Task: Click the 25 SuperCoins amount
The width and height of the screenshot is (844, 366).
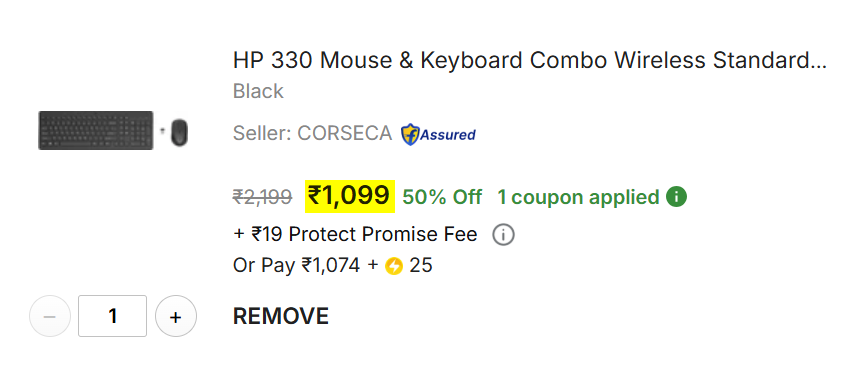Action: tap(421, 265)
